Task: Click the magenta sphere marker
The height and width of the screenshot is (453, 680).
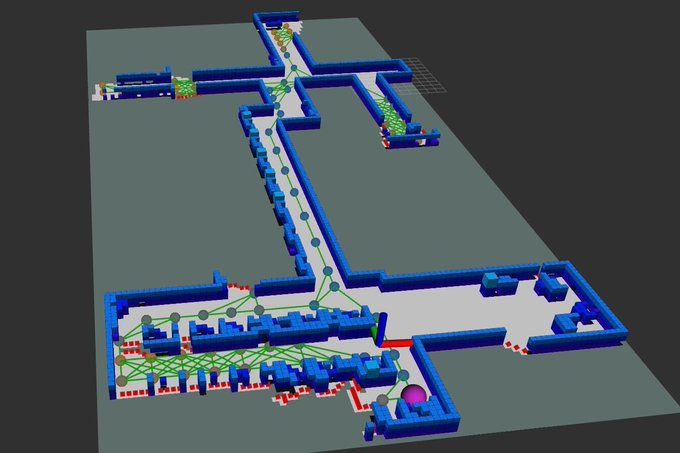Action: pos(412,396)
